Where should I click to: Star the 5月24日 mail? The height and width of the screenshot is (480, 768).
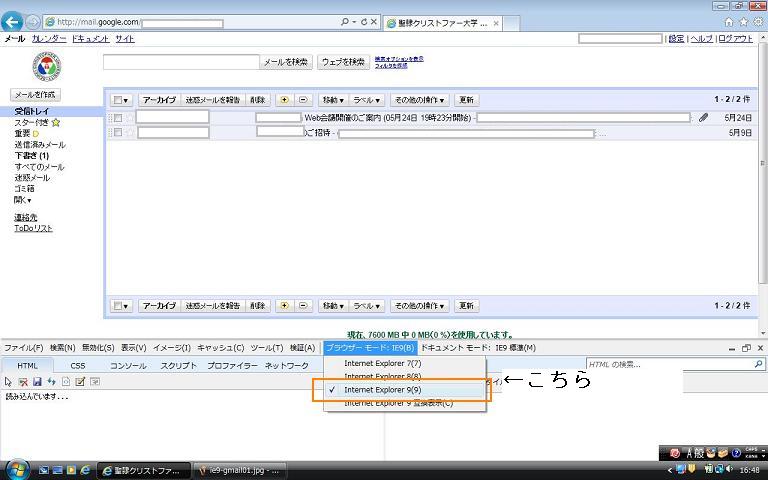pos(129,118)
